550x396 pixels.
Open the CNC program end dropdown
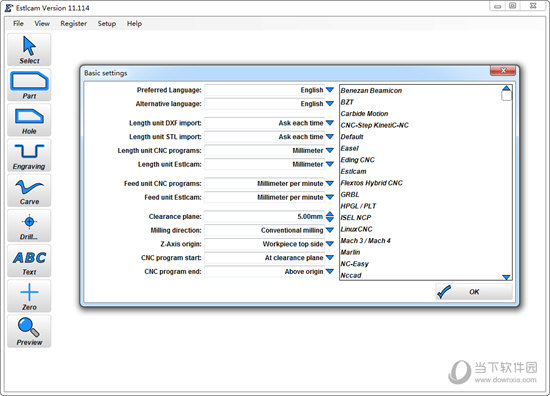pos(329,271)
